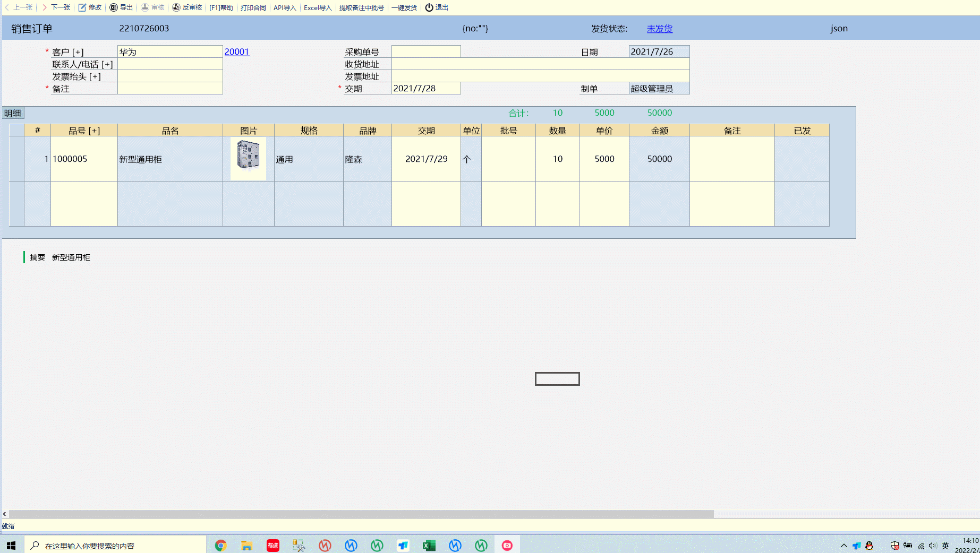Click the 反审核 (un-approve) toolbar icon
Screen dimensions: 980x553
(176, 7)
